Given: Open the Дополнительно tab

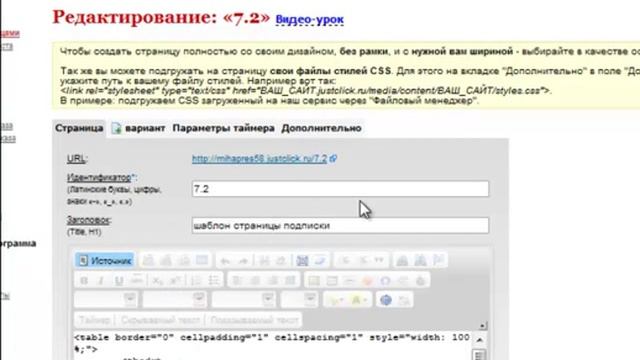Looking at the screenshot, I should [x=321, y=128].
